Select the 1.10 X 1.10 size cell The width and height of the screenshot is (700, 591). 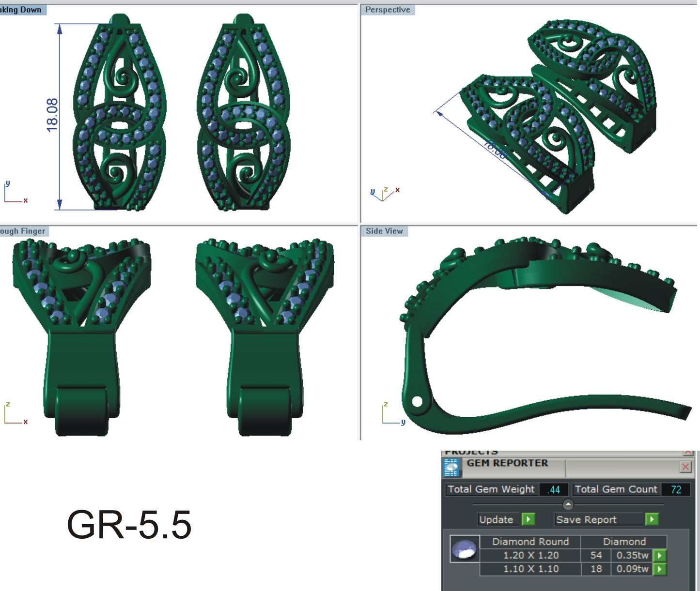(530, 569)
